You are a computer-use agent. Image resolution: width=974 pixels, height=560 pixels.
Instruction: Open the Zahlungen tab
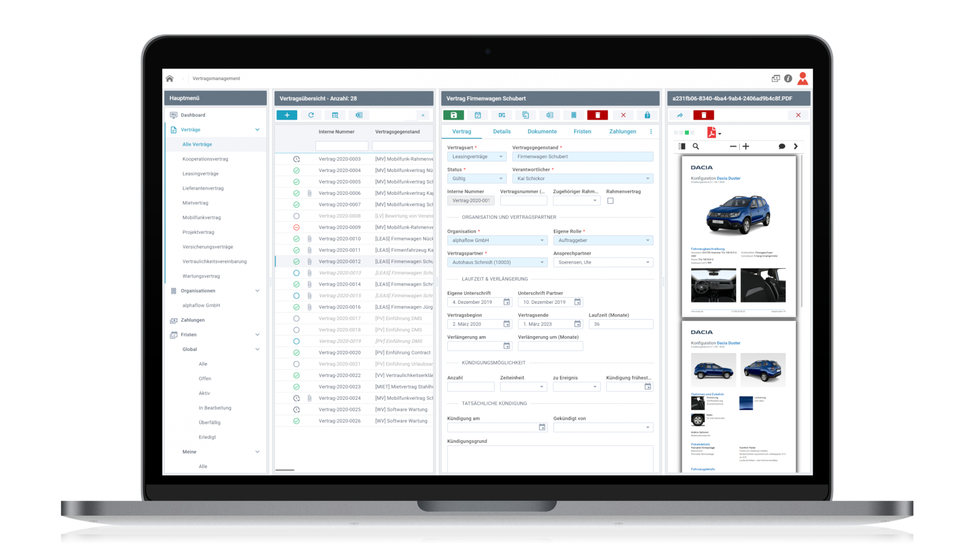[622, 131]
